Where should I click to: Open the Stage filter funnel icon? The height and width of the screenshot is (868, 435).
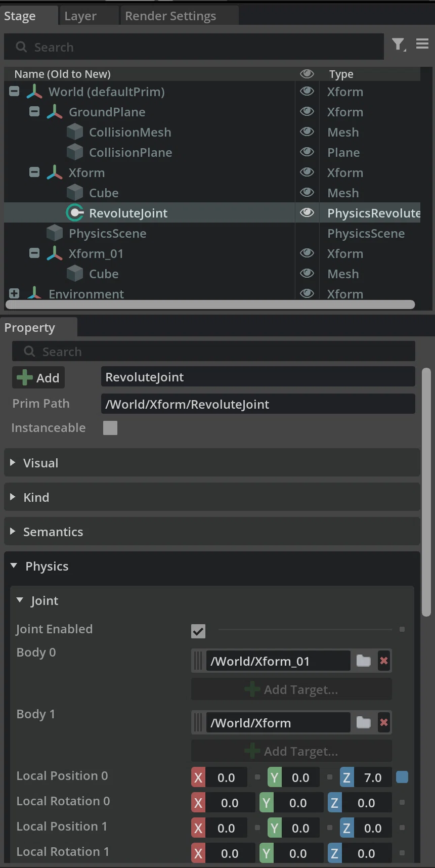pyautogui.click(x=399, y=45)
